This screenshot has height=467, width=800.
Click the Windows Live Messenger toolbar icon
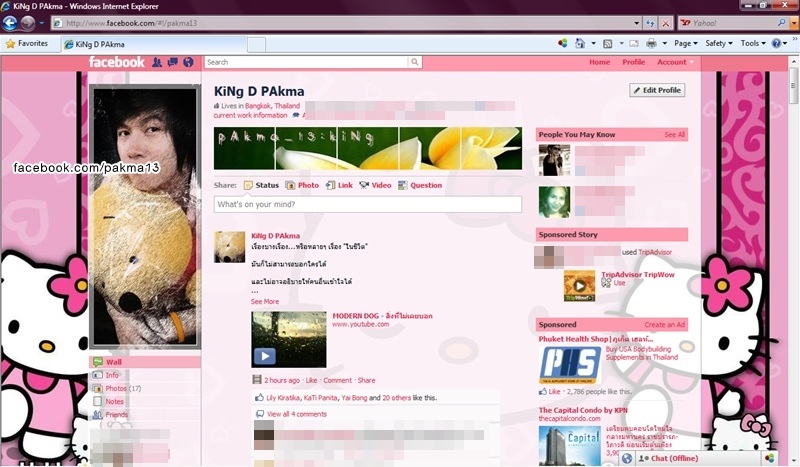tap(562, 43)
